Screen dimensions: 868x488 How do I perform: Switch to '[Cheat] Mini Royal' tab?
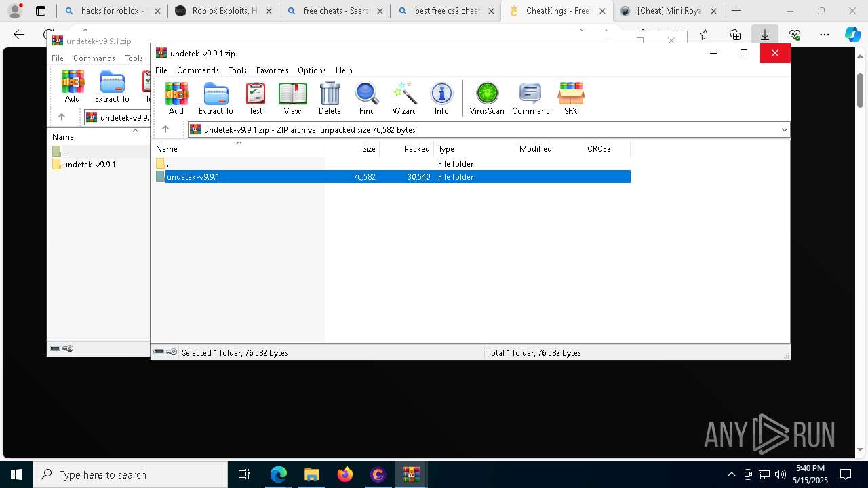[669, 11]
